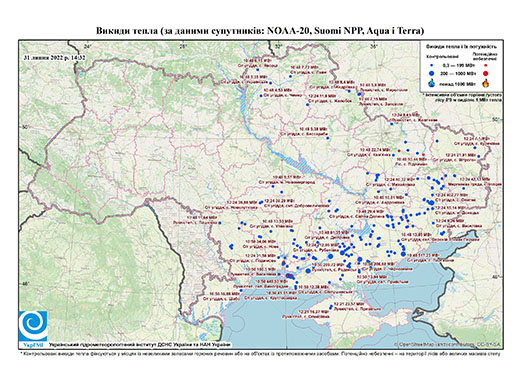
Task: Select the large blue circle legend symbol
Action: [432, 73]
